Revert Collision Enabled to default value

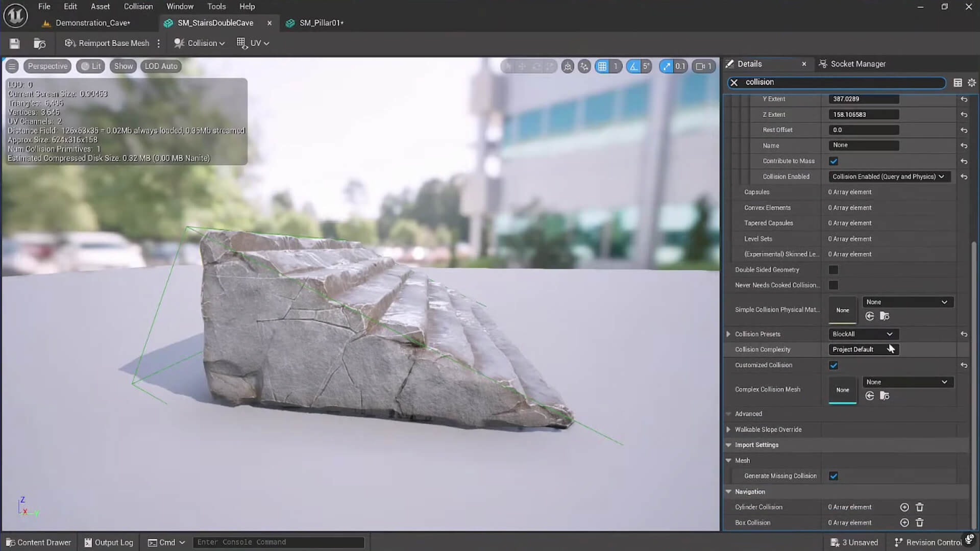pos(965,177)
